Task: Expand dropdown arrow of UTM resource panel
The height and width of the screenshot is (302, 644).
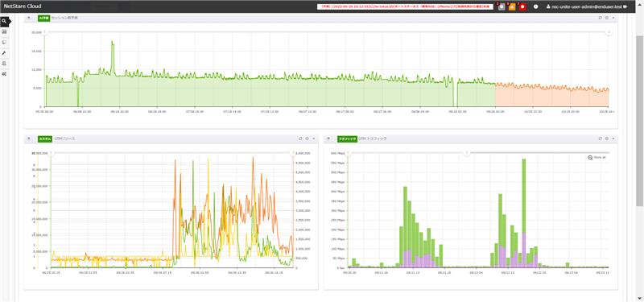Action: [313, 139]
